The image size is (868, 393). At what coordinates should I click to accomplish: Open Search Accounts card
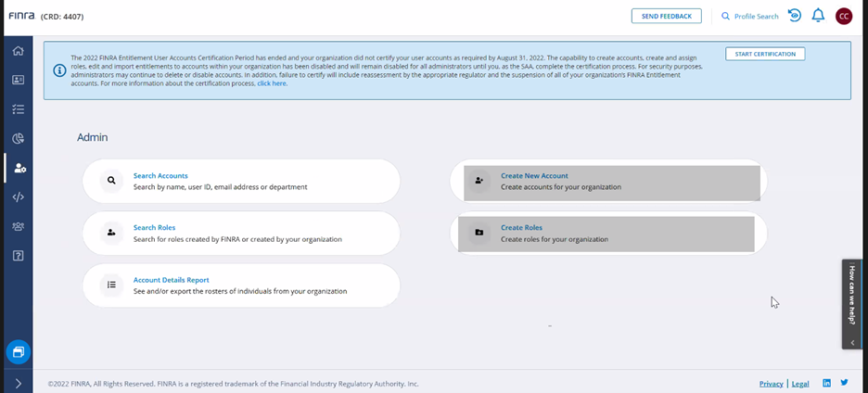(x=241, y=181)
